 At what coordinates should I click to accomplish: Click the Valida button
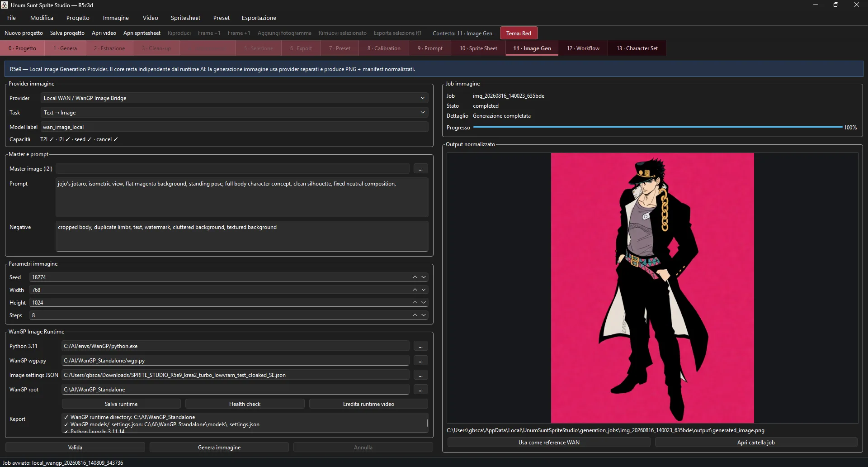[75, 448]
